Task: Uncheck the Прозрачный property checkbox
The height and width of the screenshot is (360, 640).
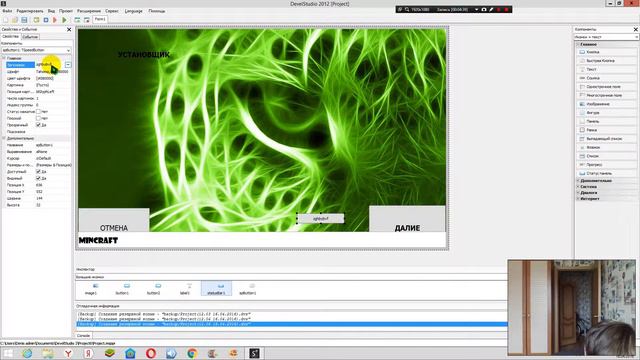Action: click(38, 125)
